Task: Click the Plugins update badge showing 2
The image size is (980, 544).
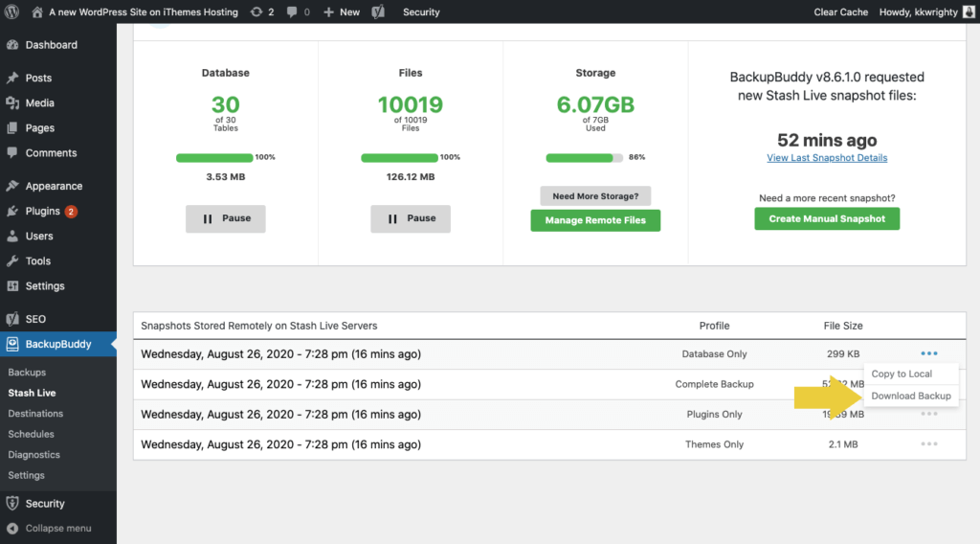Action: click(x=71, y=212)
